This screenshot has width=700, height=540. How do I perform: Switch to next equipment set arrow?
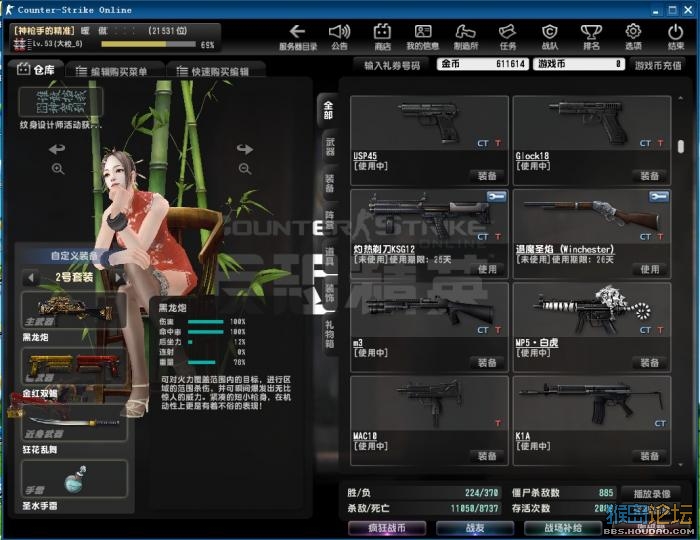click(118, 278)
